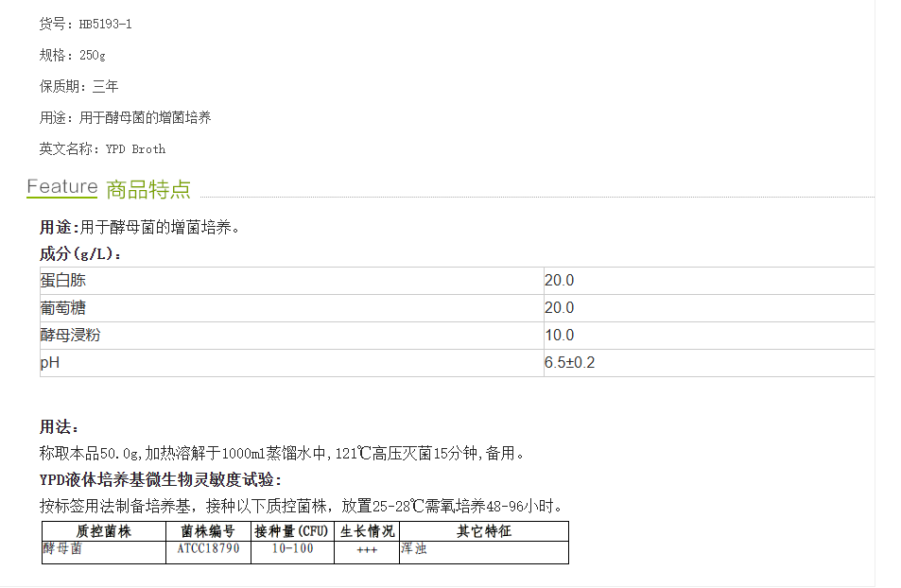This screenshot has height=588, width=901.
Task: Click the 其它特征 table header
Action: pyautogui.click(x=484, y=531)
